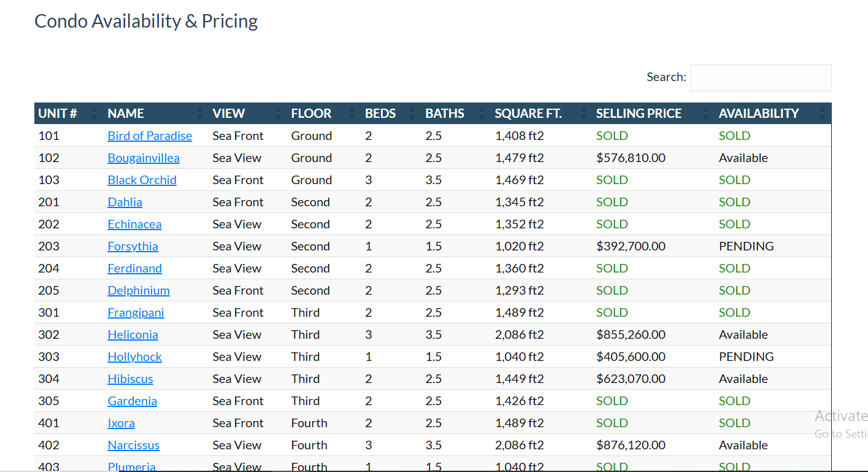
Task: Sort table by NAME column header
Action: (156, 114)
